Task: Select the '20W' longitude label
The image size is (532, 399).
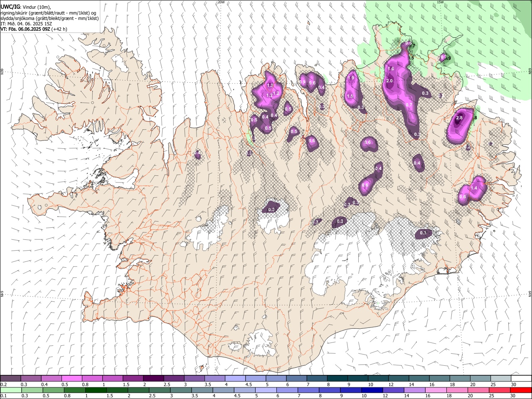Action: pos(221,2)
